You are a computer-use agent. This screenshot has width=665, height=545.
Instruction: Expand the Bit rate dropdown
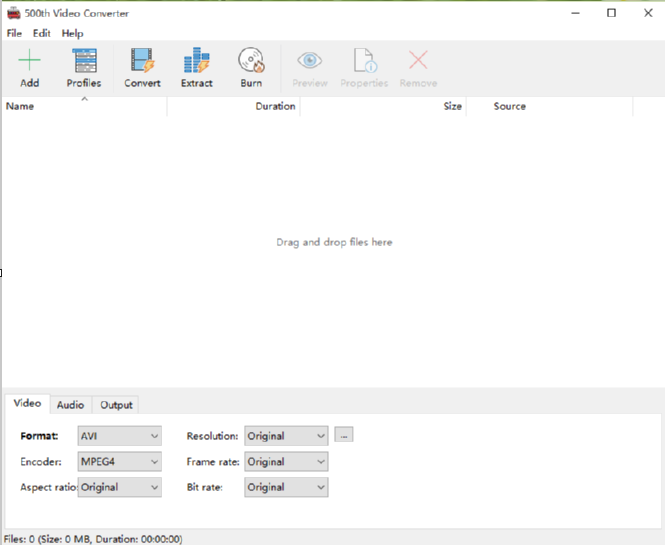(x=286, y=487)
